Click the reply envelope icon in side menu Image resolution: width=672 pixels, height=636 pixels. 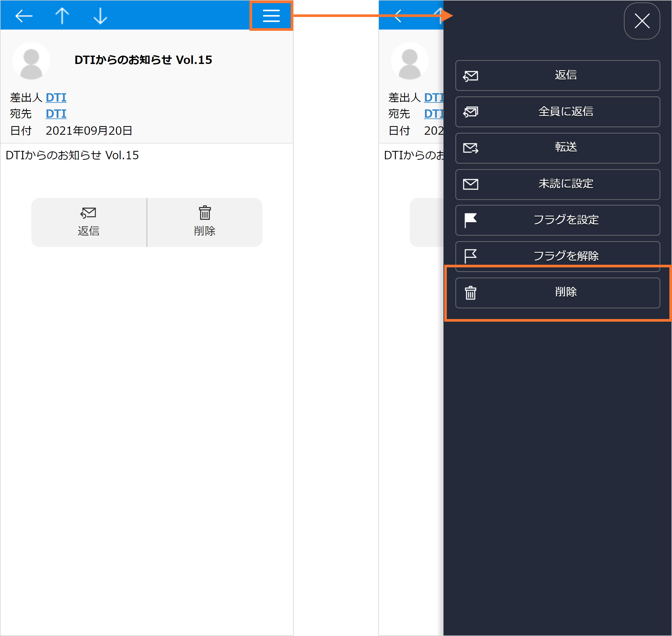click(470, 76)
